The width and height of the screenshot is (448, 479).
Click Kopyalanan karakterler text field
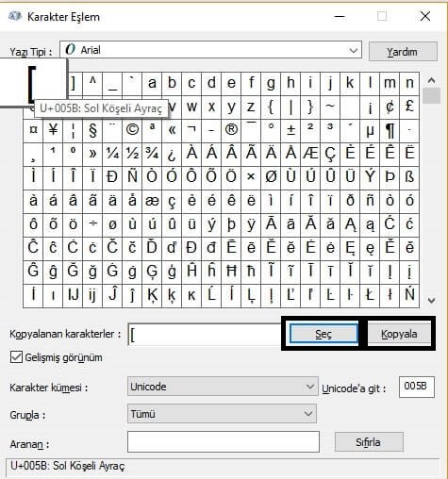205,335
